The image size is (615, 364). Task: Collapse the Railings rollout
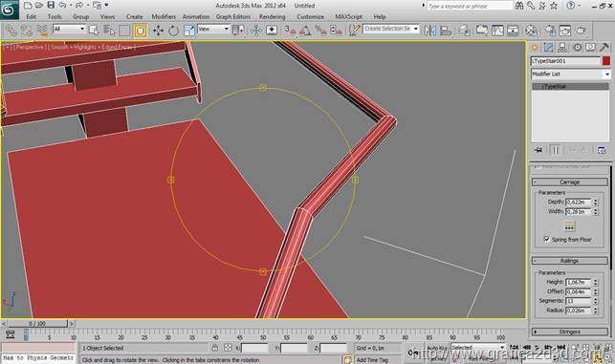(569, 261)
